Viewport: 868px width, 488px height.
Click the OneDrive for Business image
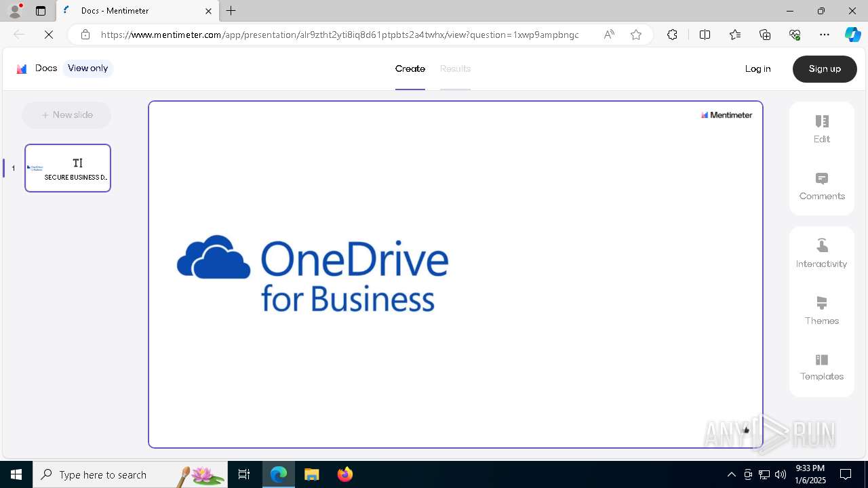pos(313,274)
